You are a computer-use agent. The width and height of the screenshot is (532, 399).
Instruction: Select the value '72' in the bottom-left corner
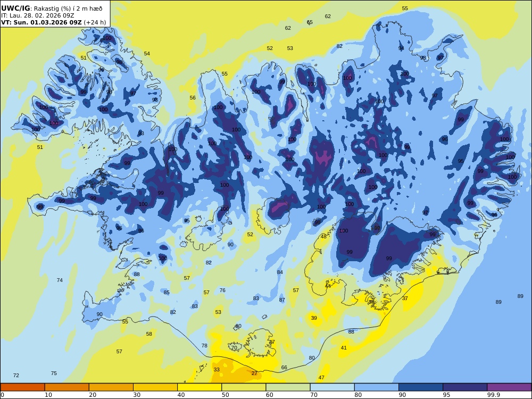[x=16, y=375]
